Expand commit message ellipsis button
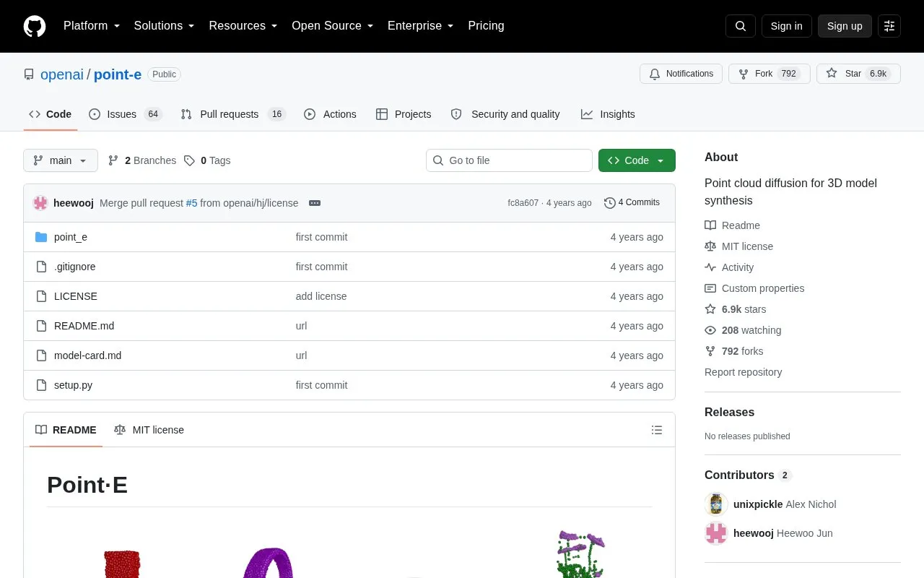The image size is (924, 578). [x=315, y=203]
